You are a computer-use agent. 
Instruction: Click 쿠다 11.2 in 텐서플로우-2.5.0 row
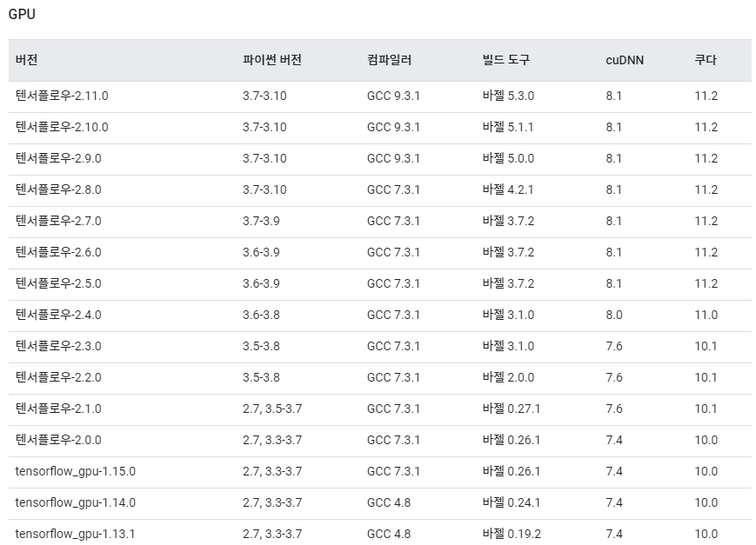706,283
